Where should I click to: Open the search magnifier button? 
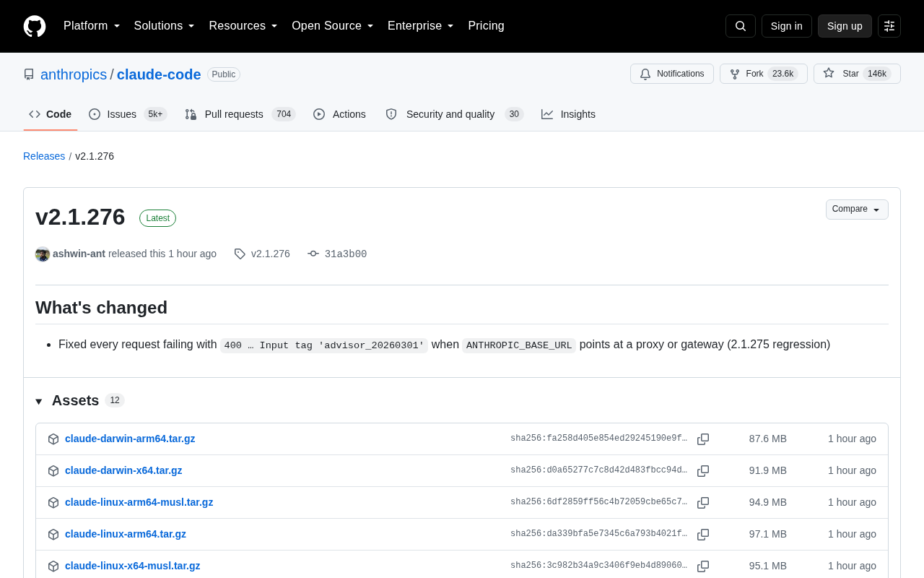[x=741, y=26]
